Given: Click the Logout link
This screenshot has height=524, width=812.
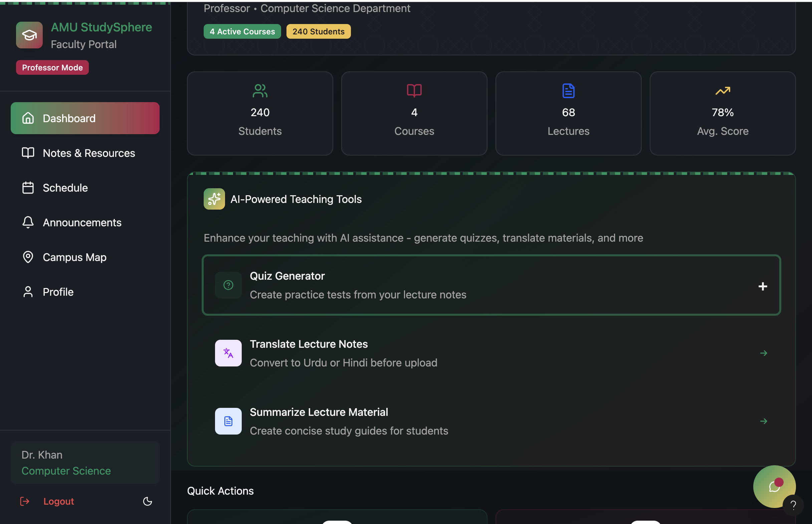Looking at the screenshot, I should tap(58, 501).
